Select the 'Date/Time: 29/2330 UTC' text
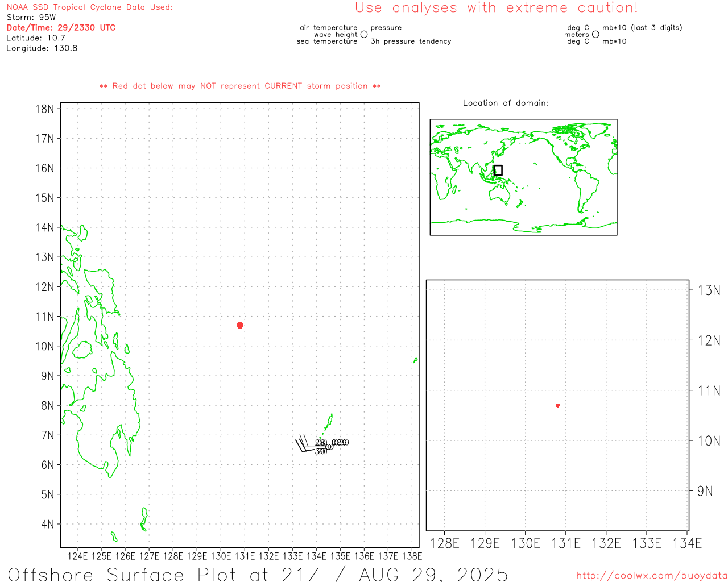The image size is (728, 582). (61, 28)
